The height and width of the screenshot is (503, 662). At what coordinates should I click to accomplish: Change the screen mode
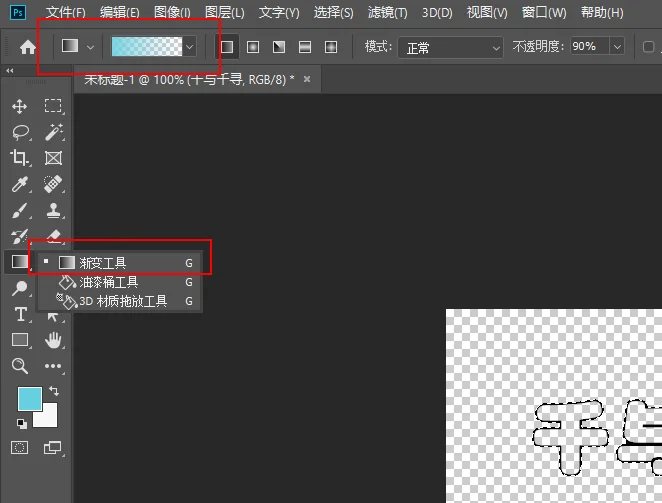[x=53, y=448]
